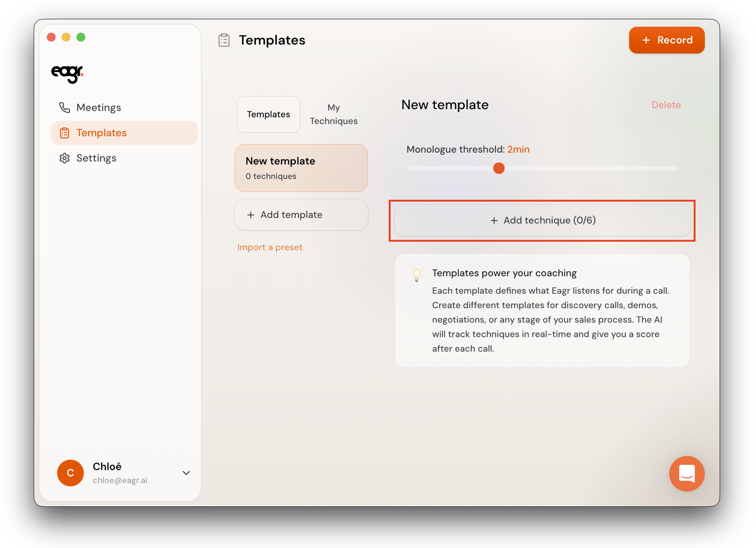Open the chat support bubble icon
This screenshot has height=548, width=756.
[686, 473]
